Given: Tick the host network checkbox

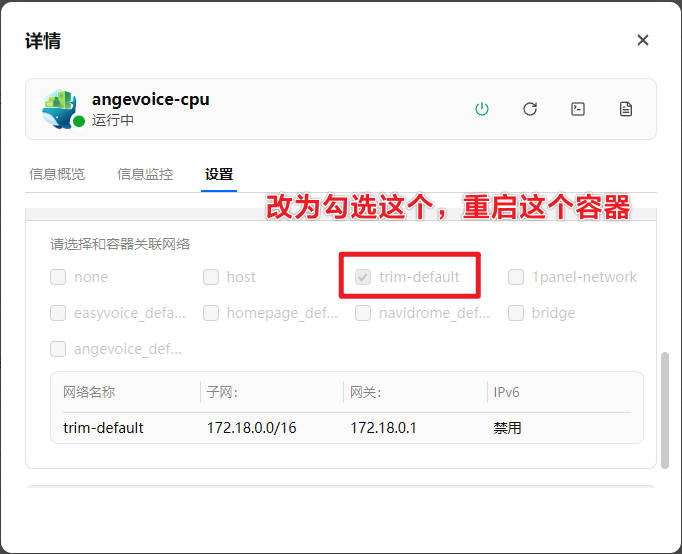Looking at the screenshot, I should 211,277.
